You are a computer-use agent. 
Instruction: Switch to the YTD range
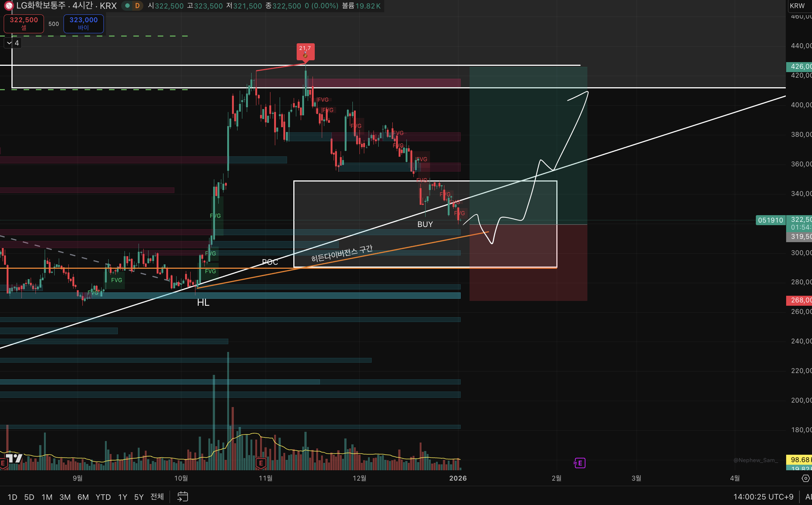(103, 497)
